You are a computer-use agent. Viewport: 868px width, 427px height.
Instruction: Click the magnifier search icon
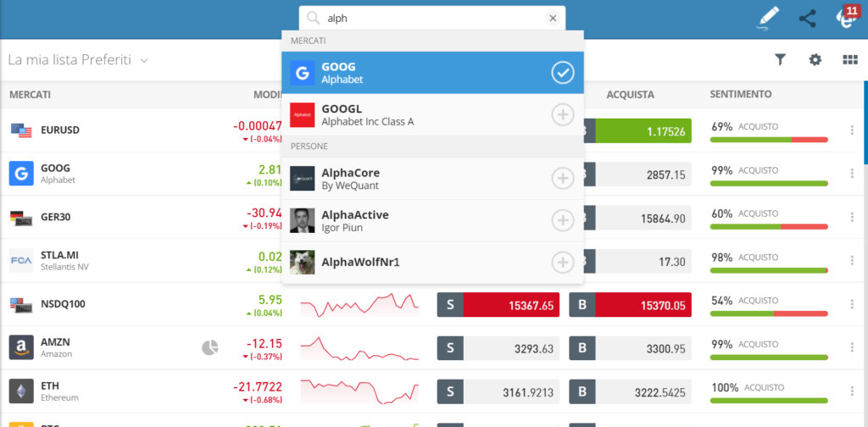(x=314, y=19)
